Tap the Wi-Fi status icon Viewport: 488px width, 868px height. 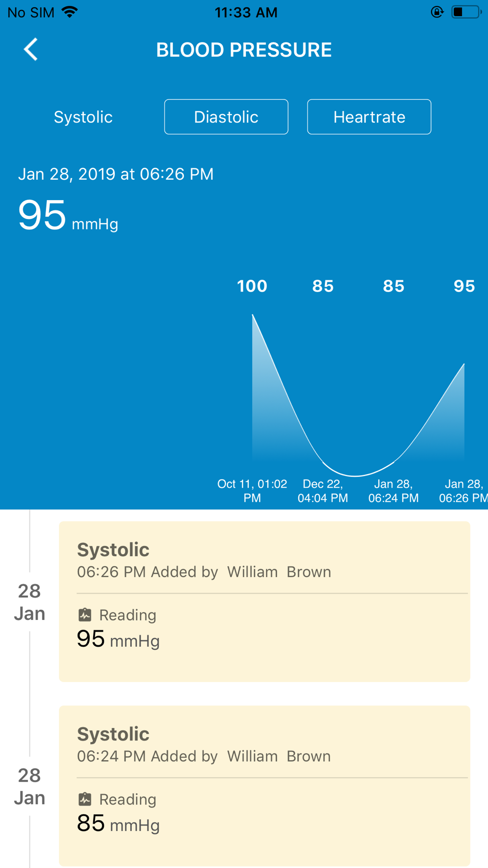coord(70,12)
